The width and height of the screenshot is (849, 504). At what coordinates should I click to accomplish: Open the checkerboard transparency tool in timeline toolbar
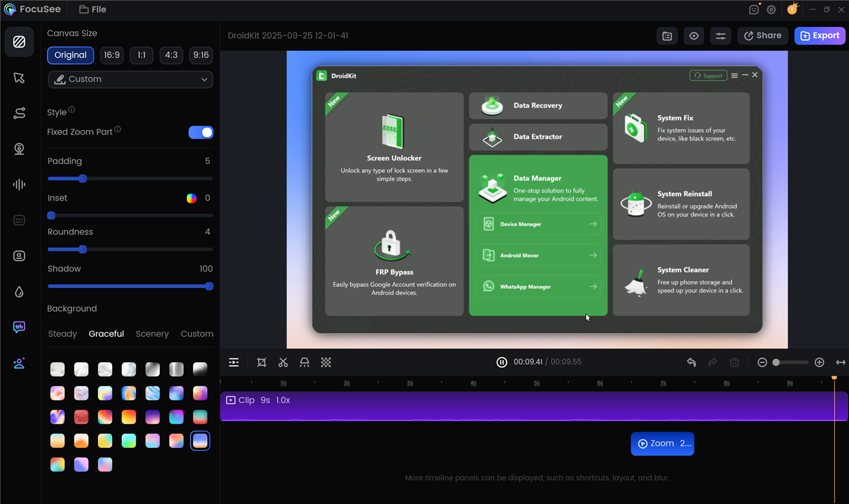(x=326, y=362)
